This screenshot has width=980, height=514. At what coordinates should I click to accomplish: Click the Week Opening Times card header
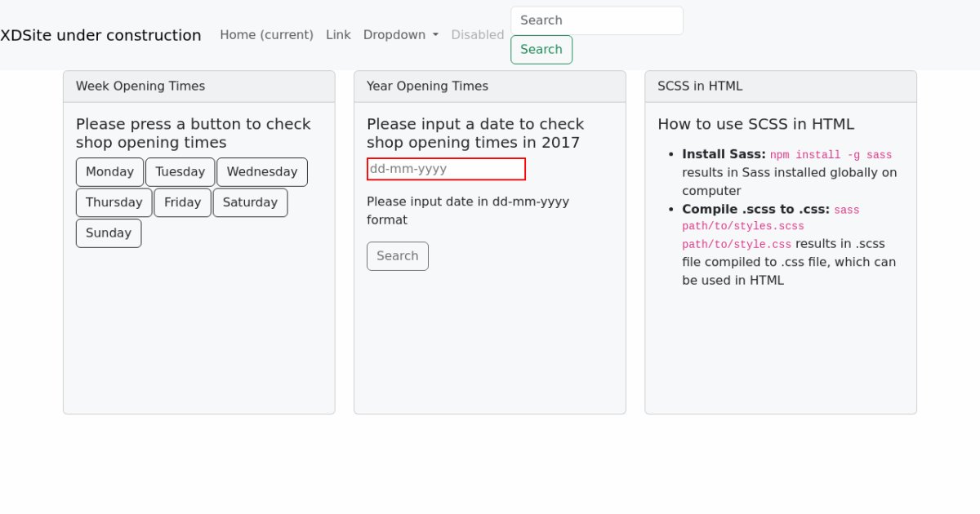198,86
